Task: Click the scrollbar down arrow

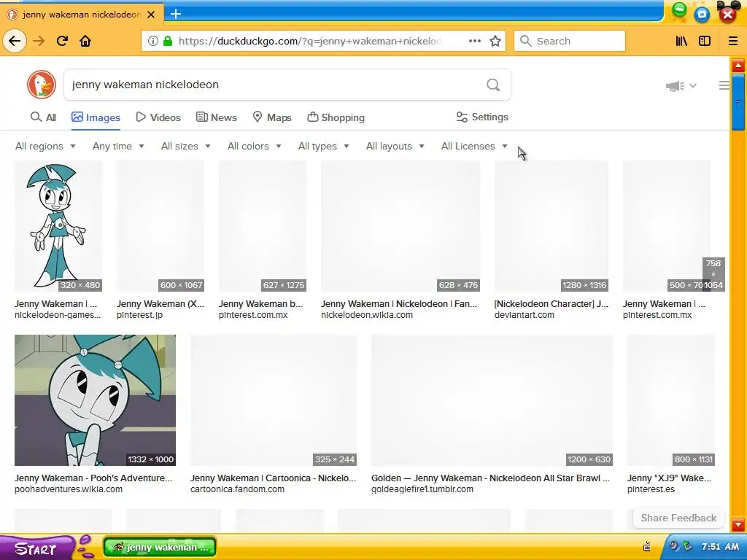Action: pyautogui.click(x=738, y=524)
